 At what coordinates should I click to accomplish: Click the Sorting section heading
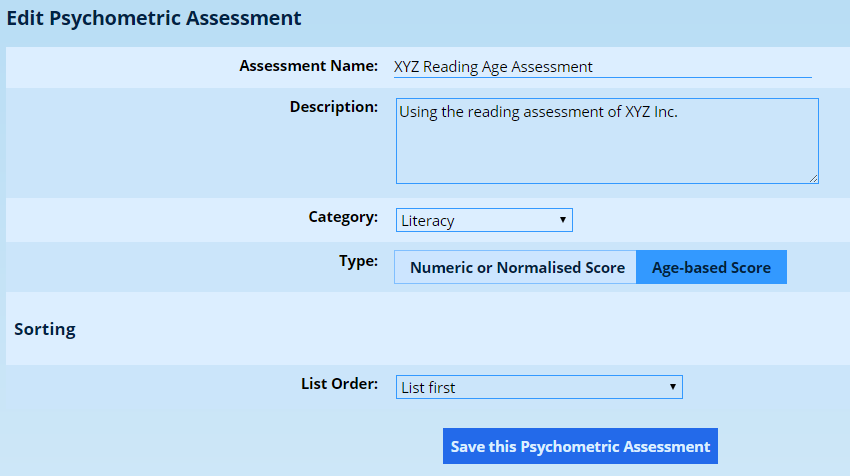click(45, 329)
